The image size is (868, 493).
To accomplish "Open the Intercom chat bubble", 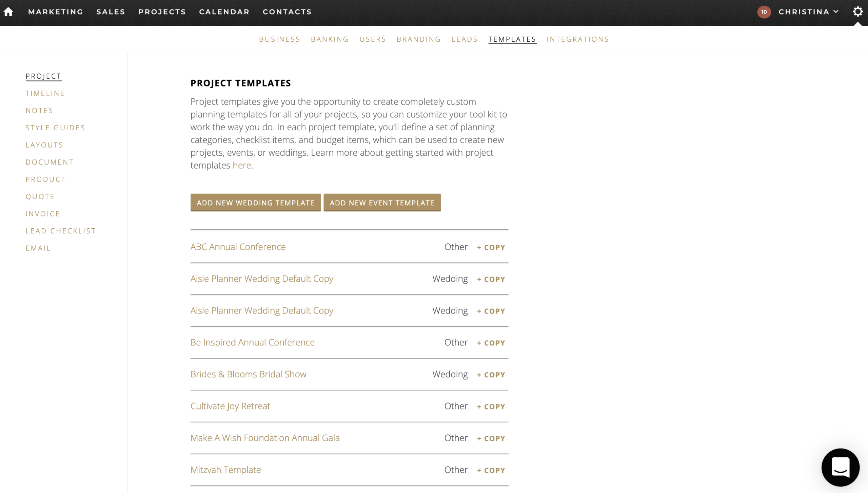I will (840, 467).
